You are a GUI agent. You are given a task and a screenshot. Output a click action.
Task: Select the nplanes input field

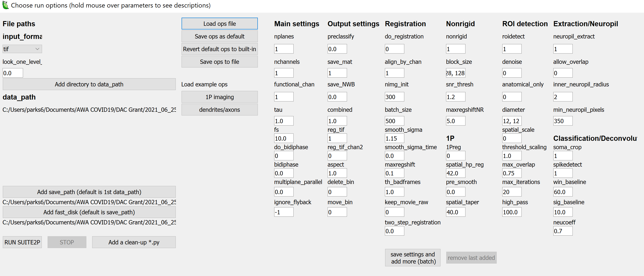[x=283, y=49]
